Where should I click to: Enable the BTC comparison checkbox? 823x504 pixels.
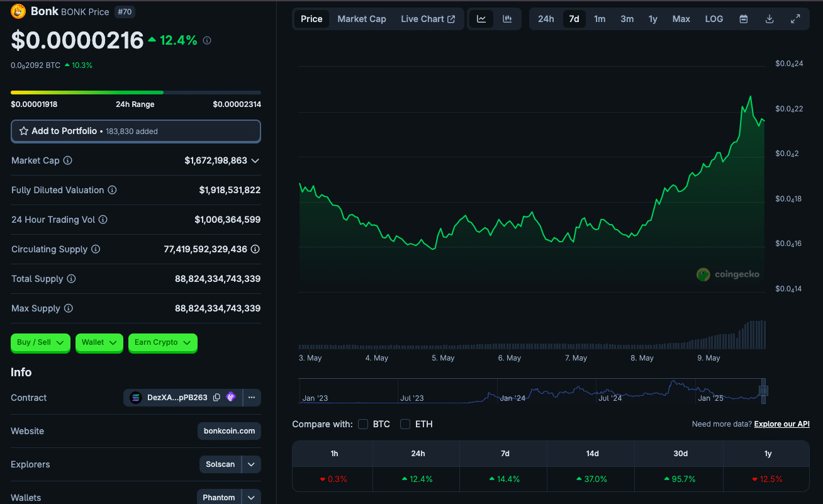tap(363, 424)
